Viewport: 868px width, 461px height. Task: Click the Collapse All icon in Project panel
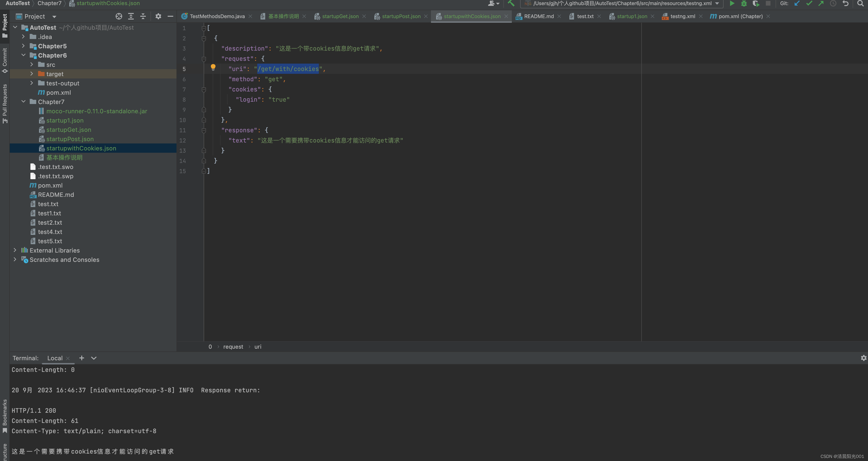click(x=143, y=16)
